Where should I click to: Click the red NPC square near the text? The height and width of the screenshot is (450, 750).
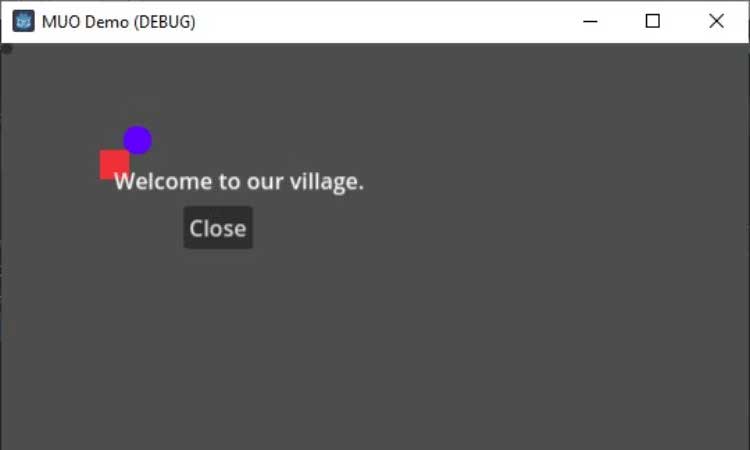tap(114, 164)
